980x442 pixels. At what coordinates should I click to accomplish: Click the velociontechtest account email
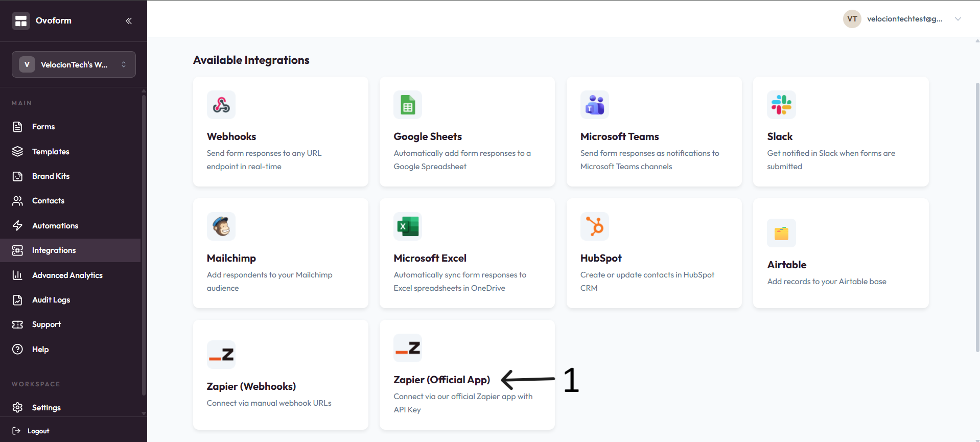904,19
